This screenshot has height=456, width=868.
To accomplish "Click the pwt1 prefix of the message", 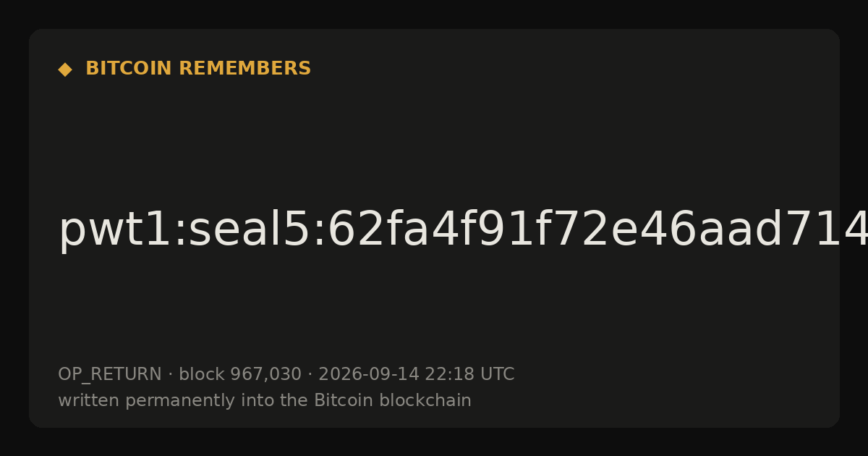I will point(111,232).
